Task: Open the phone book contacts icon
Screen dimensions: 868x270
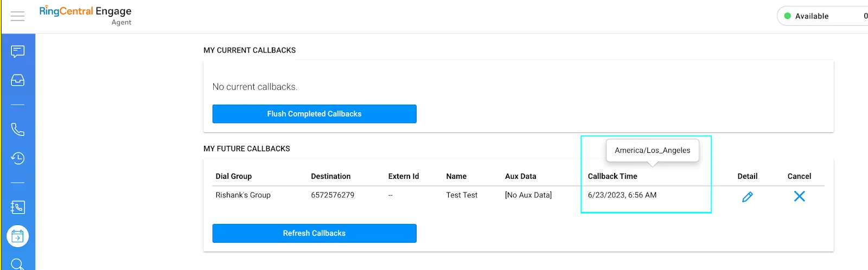Action: 17,207
